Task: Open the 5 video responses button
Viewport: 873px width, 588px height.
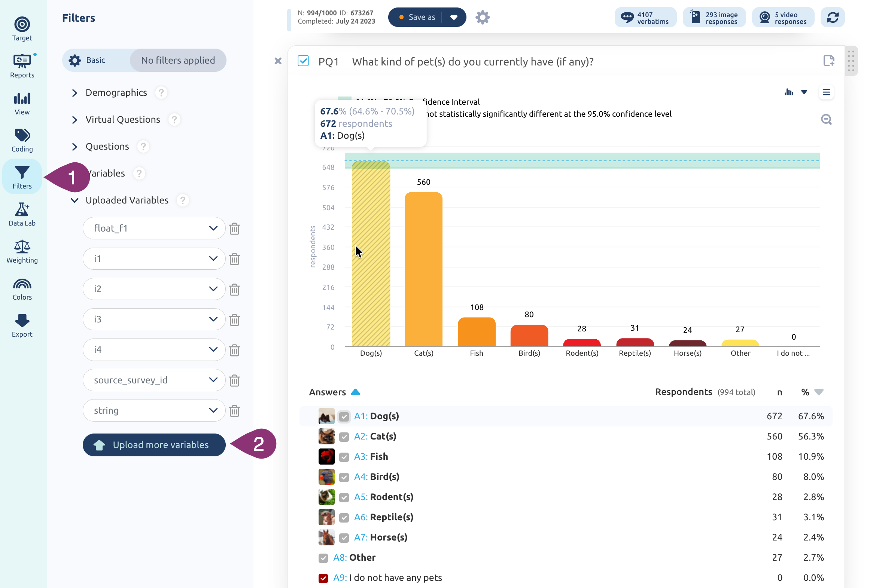Action: [x=783, y=17]
